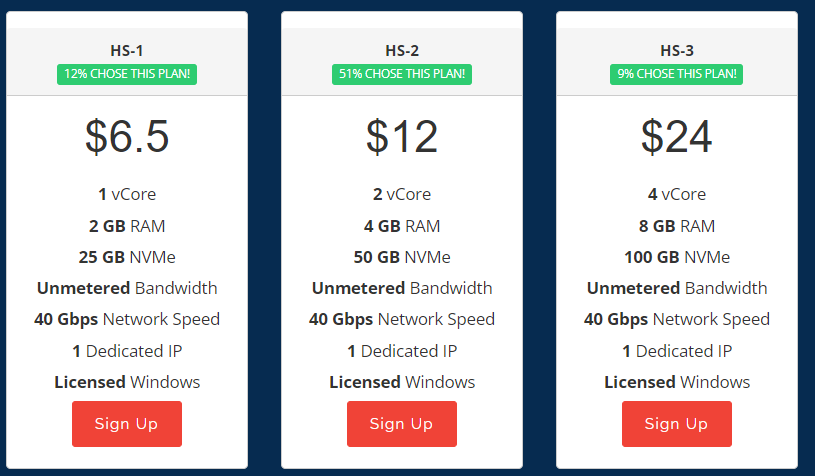This screenshot has height=476, width=815.
Task: Click the $6.5 price
Action: pyautogui.click(x=127, y=137)
